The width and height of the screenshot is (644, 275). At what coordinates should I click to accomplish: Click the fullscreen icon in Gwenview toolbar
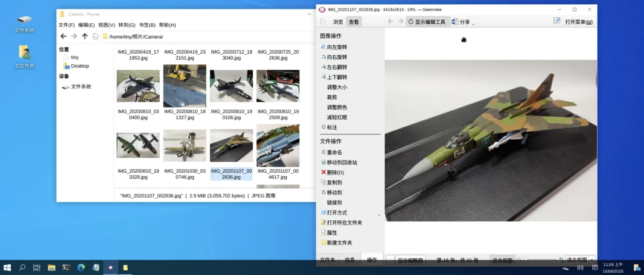pos(556,21)
